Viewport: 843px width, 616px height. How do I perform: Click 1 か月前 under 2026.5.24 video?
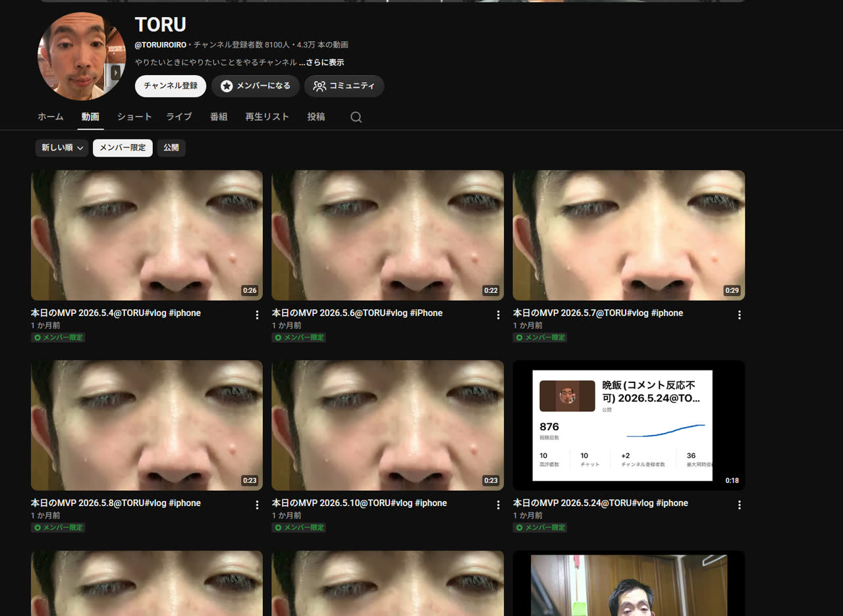[528, 515]
